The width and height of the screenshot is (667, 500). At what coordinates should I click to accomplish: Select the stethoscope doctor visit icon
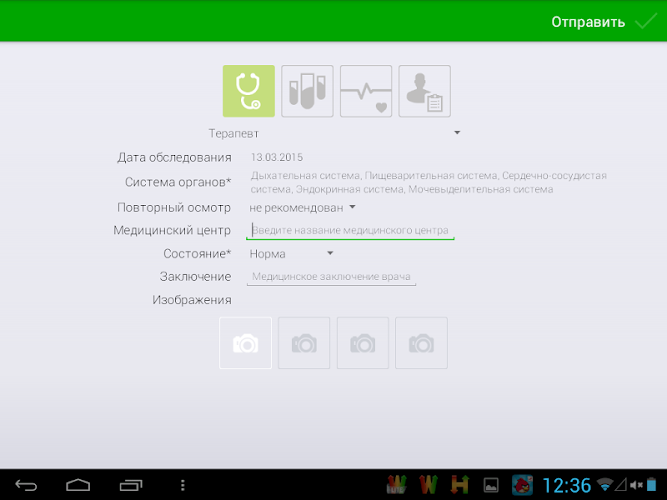pos(248,91)
